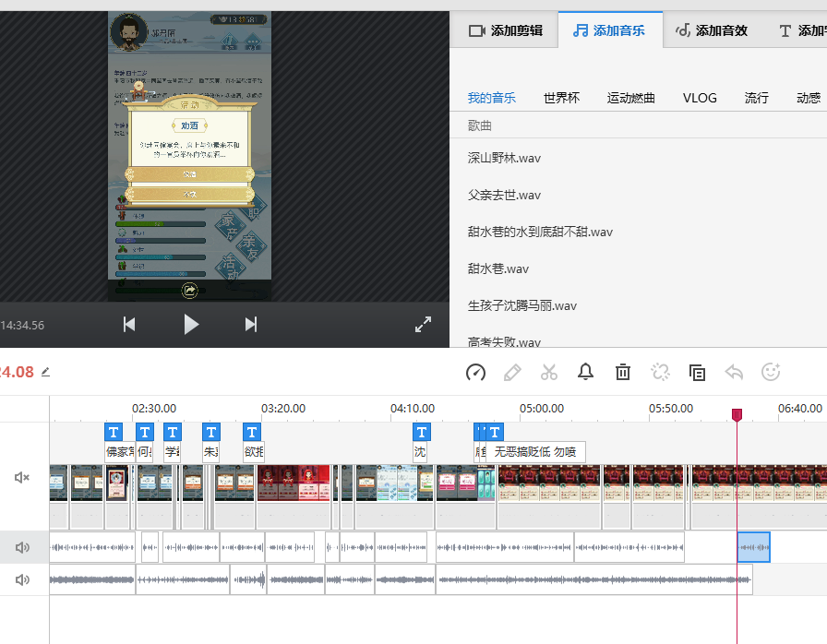This screenshot has width=827, height=644.
Task: Select text clip 无恶搞贬低 勿喷
Action: tap(535, 452)
